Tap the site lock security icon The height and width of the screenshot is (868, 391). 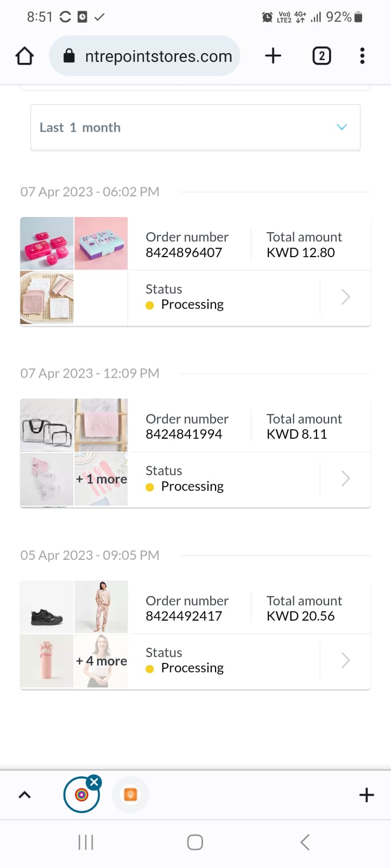[x=69, y=56]
